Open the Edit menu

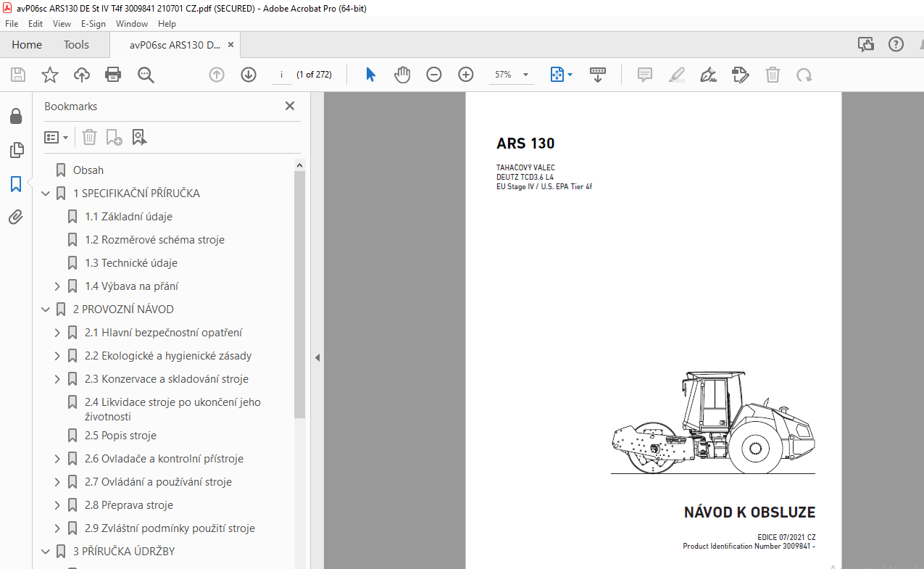pos(36,23)
